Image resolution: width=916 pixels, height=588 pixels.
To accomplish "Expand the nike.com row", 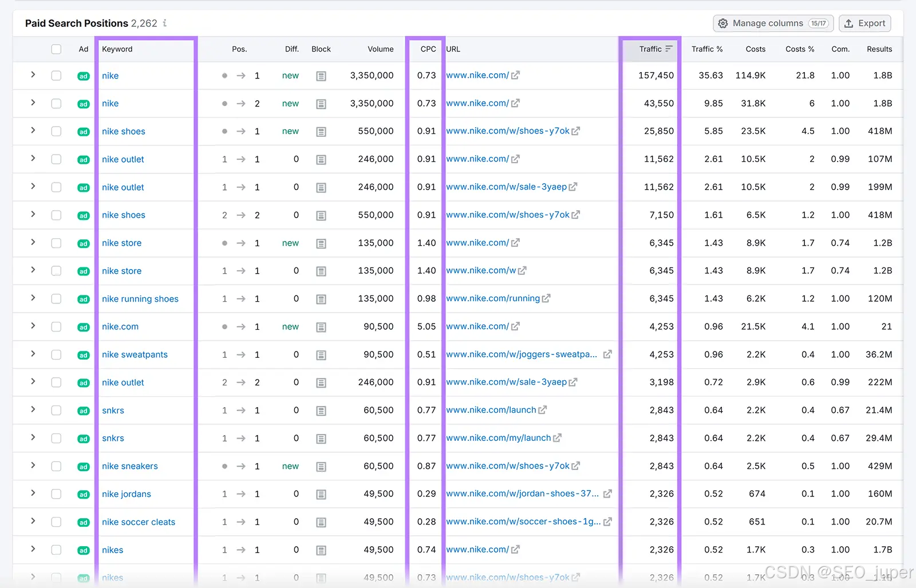I will coord(33,326).
